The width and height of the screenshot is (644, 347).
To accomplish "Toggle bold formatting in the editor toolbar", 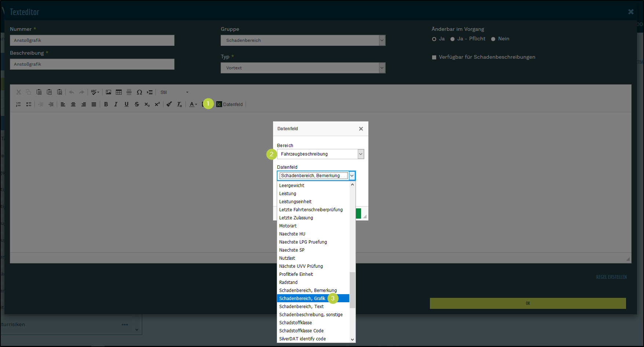I will [106, 105].
